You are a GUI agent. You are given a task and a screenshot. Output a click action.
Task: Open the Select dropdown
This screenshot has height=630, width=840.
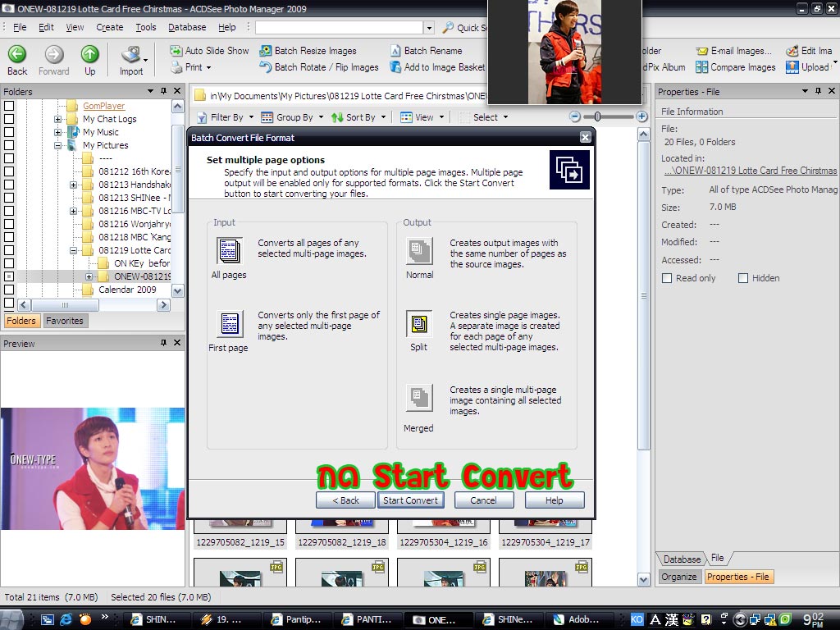pos(484,117)
